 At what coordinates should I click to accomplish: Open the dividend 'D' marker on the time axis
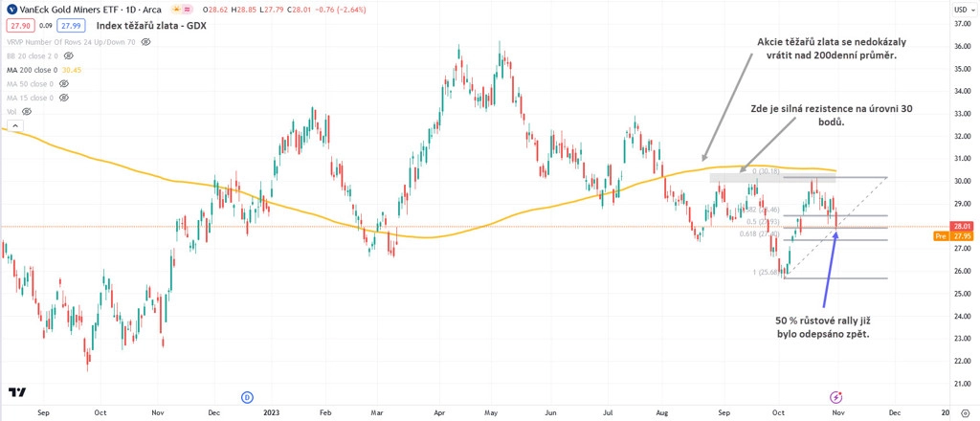click(x=248, y=397)
